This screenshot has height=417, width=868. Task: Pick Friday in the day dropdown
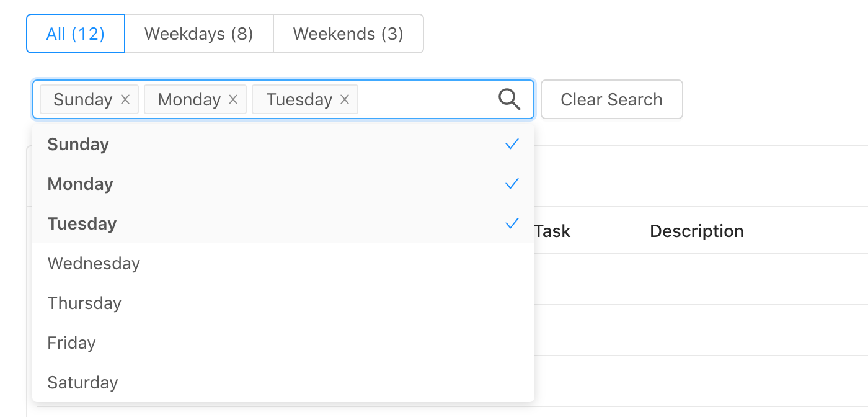pos(72,343)
